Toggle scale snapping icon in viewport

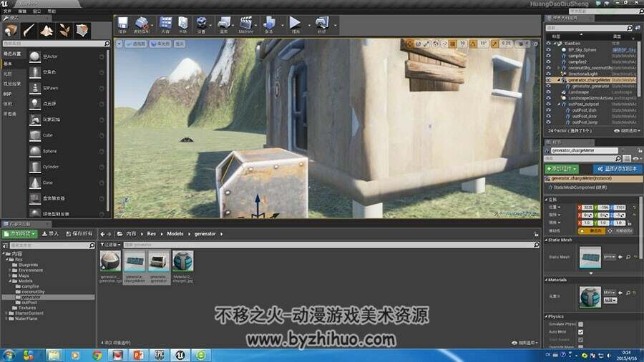[495, 44]
